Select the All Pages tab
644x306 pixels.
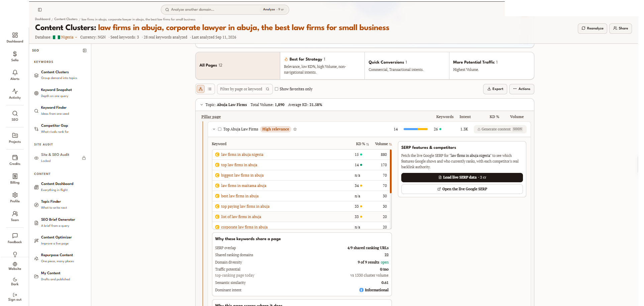(x=238, y=66)
